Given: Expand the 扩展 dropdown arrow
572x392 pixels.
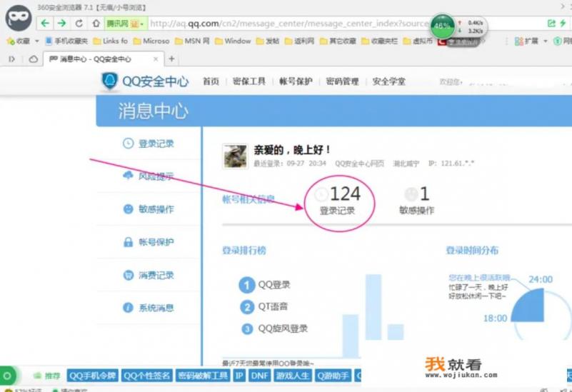Looking at the screenshot, I should click(x=545, y=41).
